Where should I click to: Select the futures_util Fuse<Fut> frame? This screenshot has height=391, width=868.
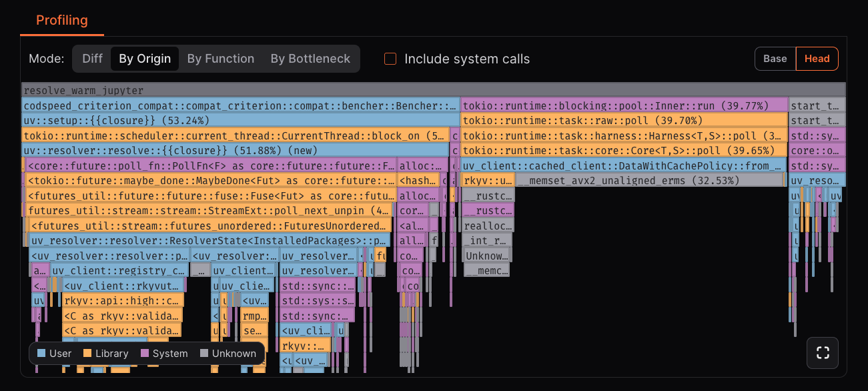pos(211,195)
